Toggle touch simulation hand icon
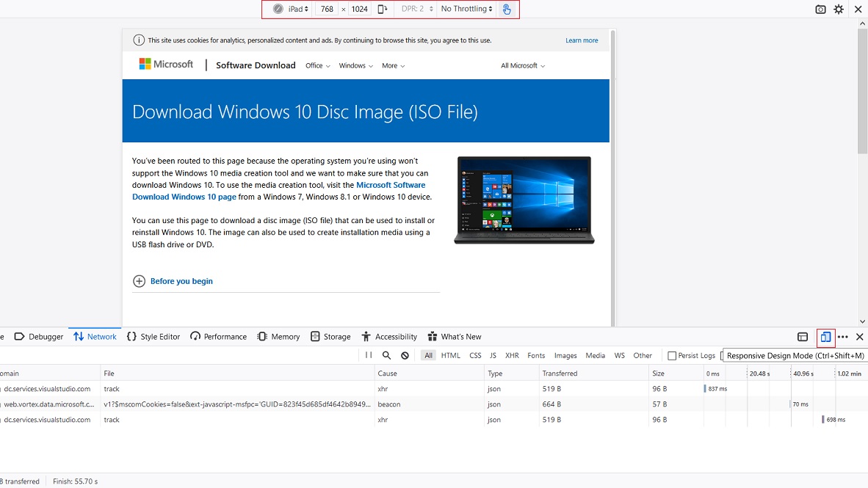868x488 pixels. pyautogui.click(x=507, y=9)
